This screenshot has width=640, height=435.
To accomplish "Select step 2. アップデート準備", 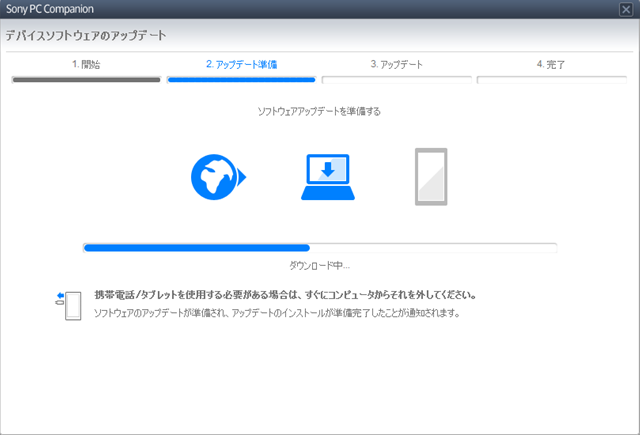I will pyautogui.click(x=241, y=64).
